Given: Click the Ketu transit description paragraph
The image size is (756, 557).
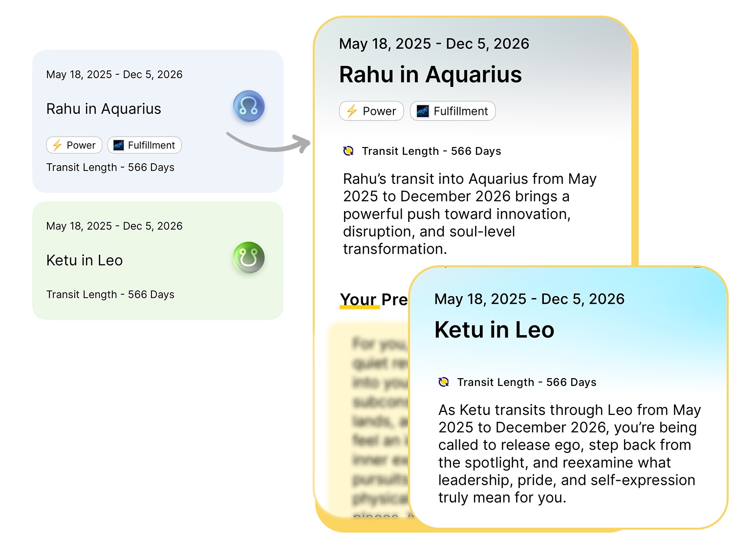Looking at the screenshot, I should (x=569, y=453).
